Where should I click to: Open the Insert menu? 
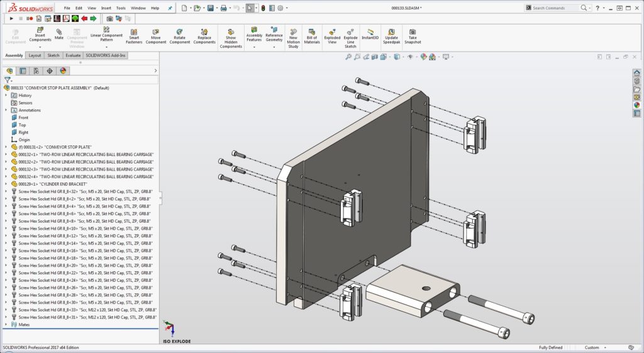pos(106,8)
